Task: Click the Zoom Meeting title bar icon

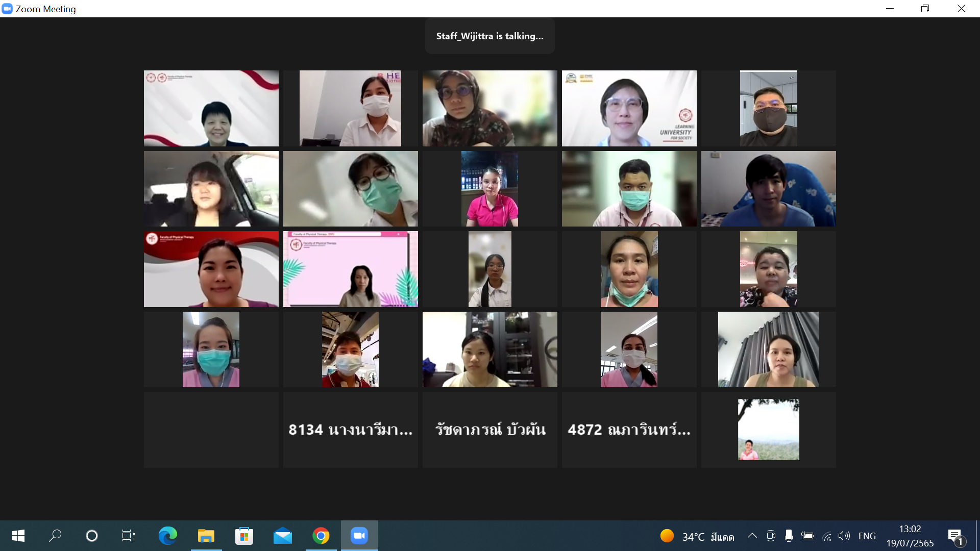Action: 7,9
